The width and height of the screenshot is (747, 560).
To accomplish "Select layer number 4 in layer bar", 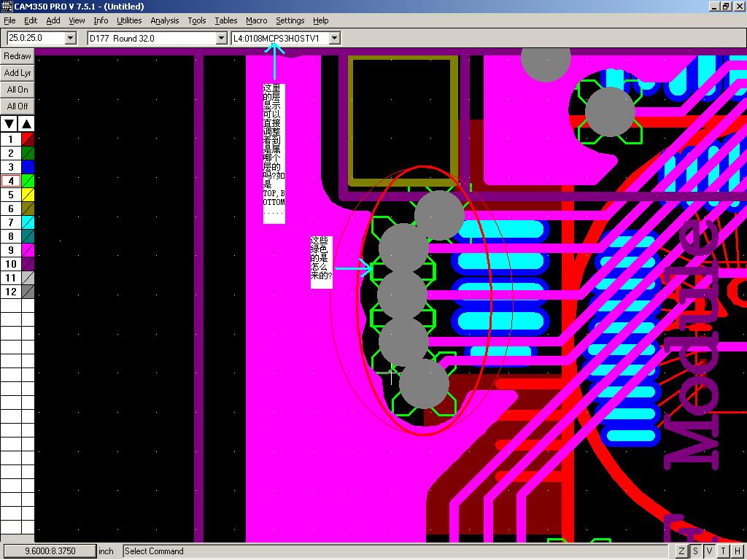I will pos(11,181).
